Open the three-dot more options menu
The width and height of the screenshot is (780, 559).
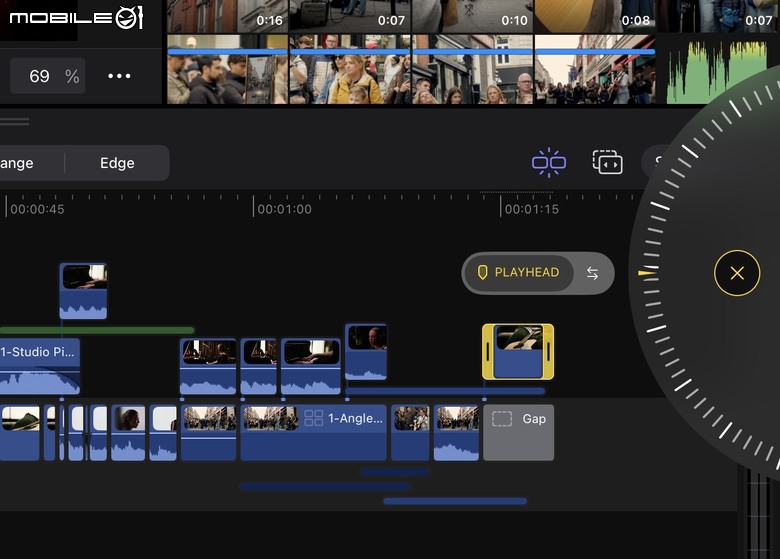[x=119, y=76]
